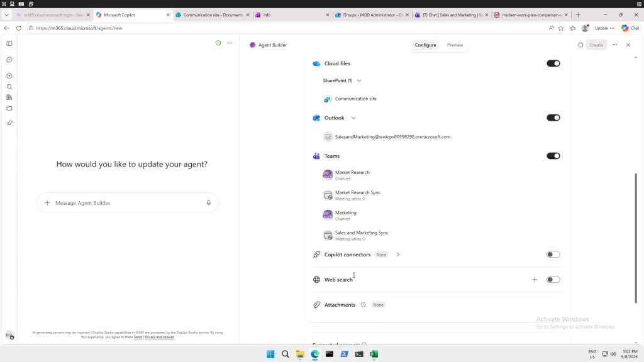
Task: Click the address bar URL
Action: point(79,28)
